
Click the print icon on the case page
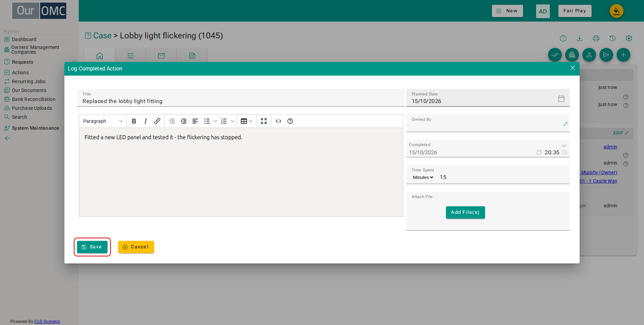[596, 38]
